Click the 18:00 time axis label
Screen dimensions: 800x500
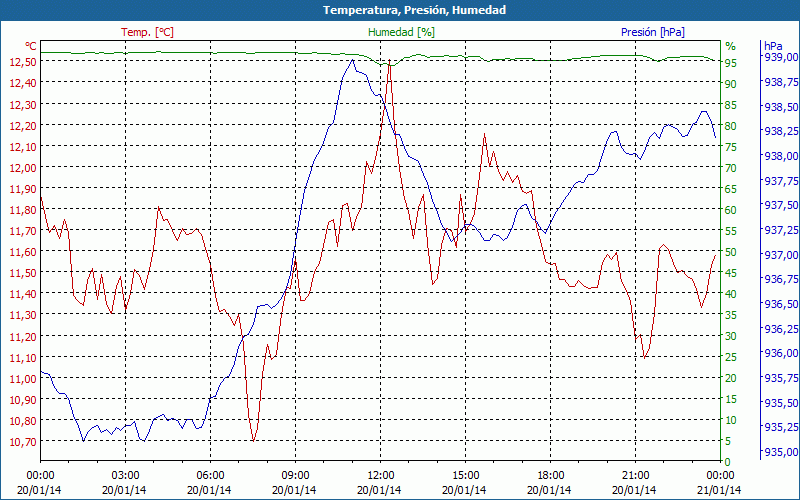click(x=551, y=476)
